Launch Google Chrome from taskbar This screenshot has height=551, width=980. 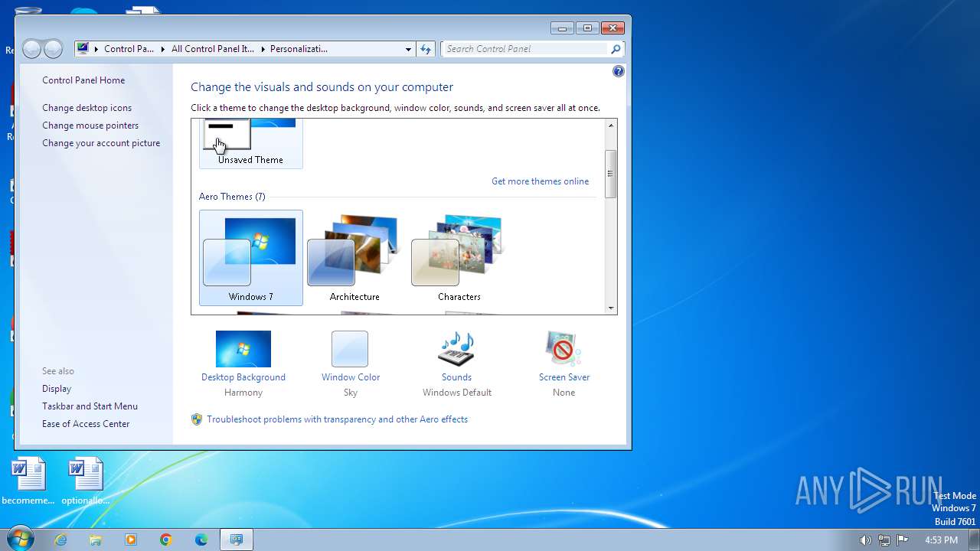pos(166,540)
